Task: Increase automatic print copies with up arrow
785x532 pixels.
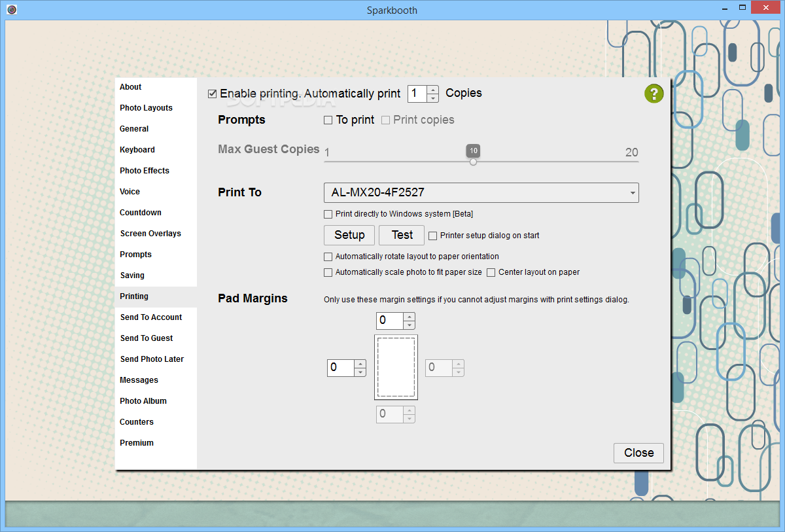Action: point(432,90)
